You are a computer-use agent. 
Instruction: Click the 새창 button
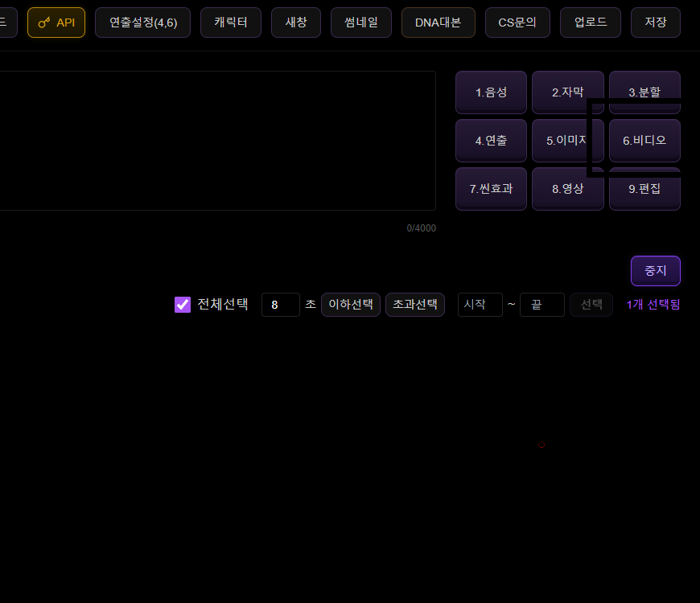(296, 23)
